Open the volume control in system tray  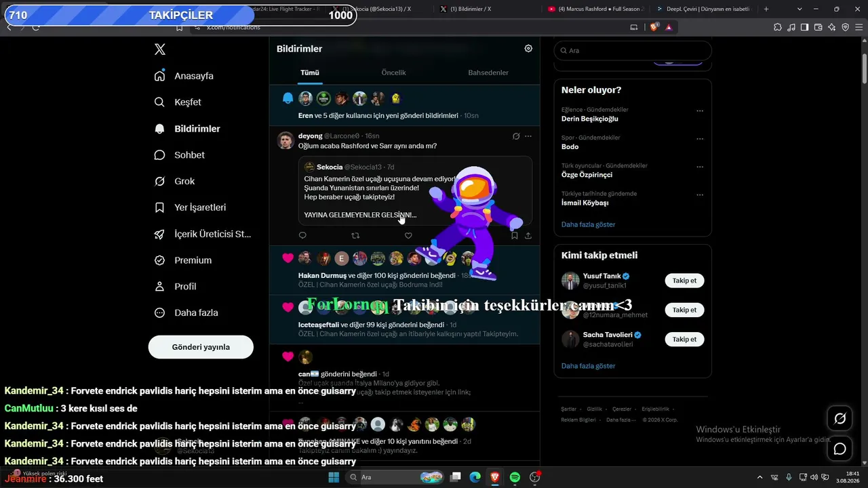pyautogui.click(x=814, y=477)
